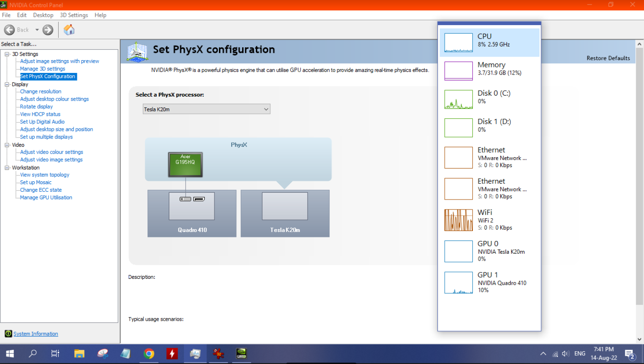Image resolution: width=644 pixels, height=364 pixels.
Task: Open the red lightning bolt taskbar app
Action: click(x=172, y=354)
